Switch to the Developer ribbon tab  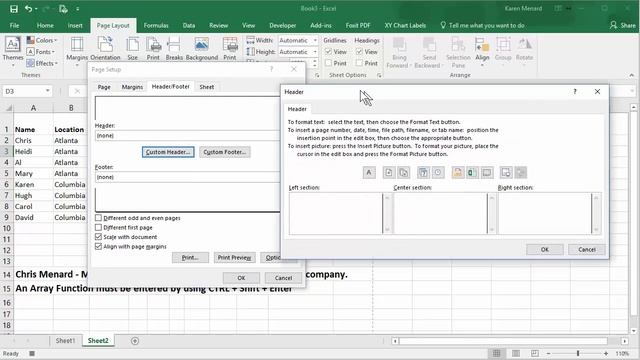coord(282,25)
